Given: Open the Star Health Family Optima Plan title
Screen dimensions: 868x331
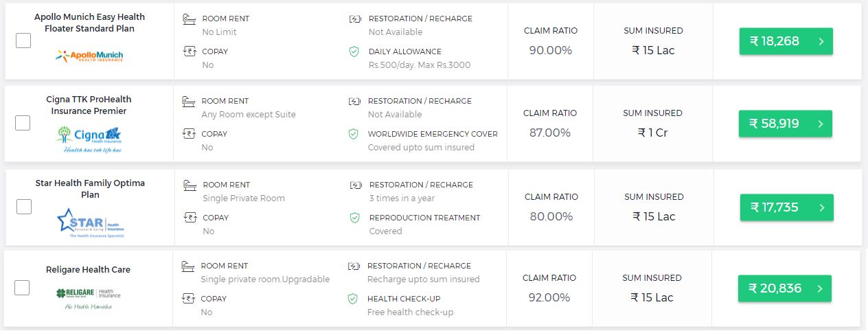Looking at the screenshot, I should (90, 189).
